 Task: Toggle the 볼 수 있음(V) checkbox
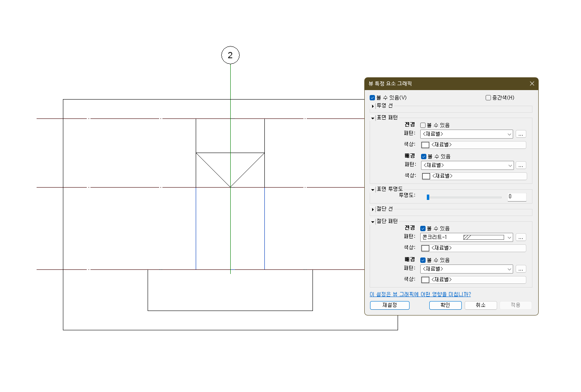[372, 98]
